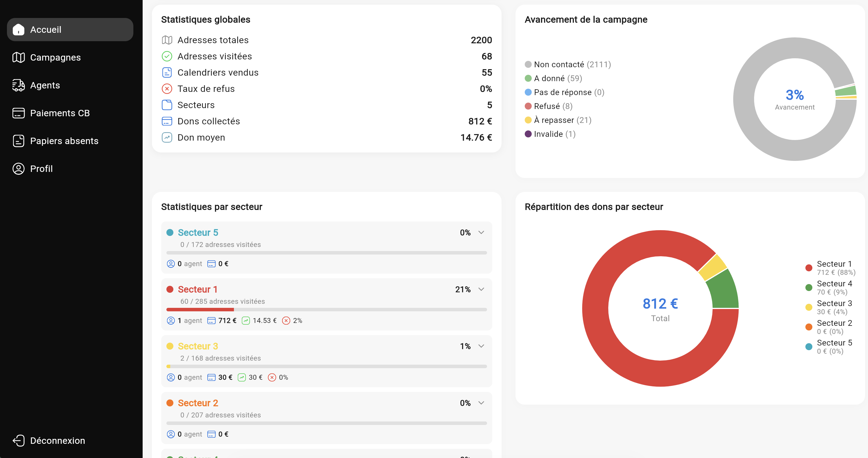Image resolution: width=868 pixels, height=458 pixels.
Task: Select the Agents truck icon
Action: coord(18,85)
